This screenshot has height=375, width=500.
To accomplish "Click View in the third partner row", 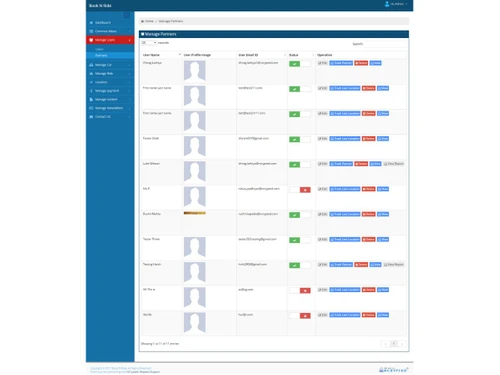I will tap(383, 114).
